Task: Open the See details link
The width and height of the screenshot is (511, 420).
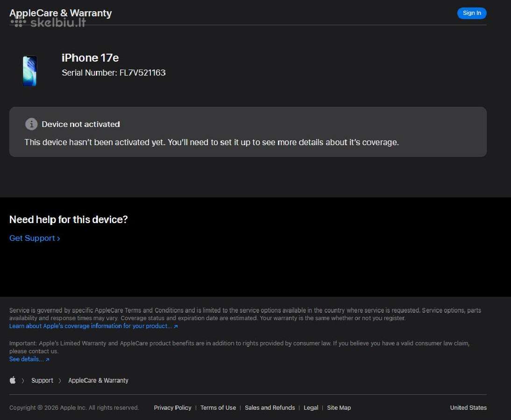Action: tap(29, 359)
